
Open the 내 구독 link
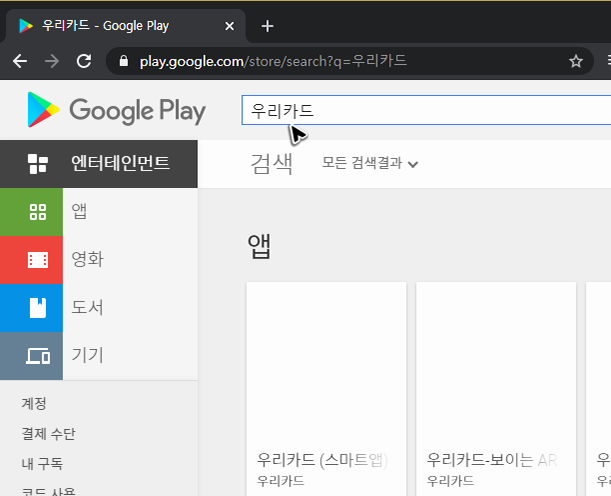42,463
